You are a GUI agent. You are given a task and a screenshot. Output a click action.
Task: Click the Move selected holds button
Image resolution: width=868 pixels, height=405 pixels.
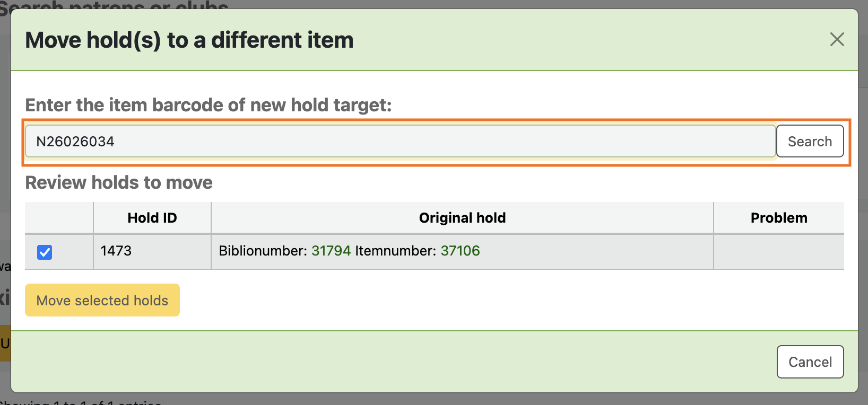102,301
